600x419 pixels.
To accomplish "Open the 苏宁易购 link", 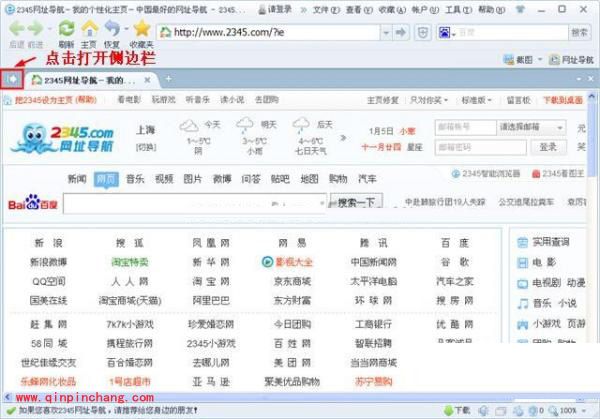I will [x=373, y=382].
